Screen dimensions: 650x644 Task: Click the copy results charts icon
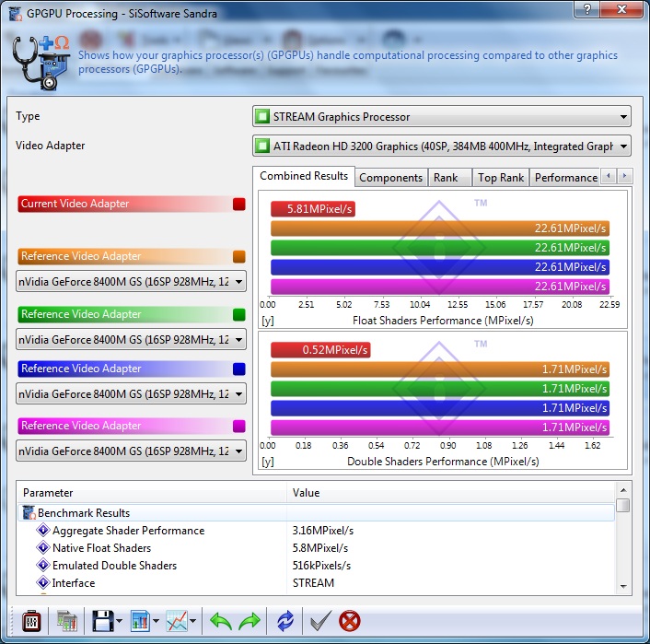pyautogui.click(x=67, y=621)
